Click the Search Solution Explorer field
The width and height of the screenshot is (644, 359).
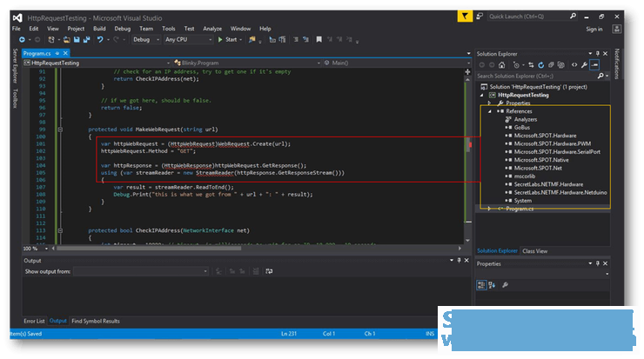[537, 76]
